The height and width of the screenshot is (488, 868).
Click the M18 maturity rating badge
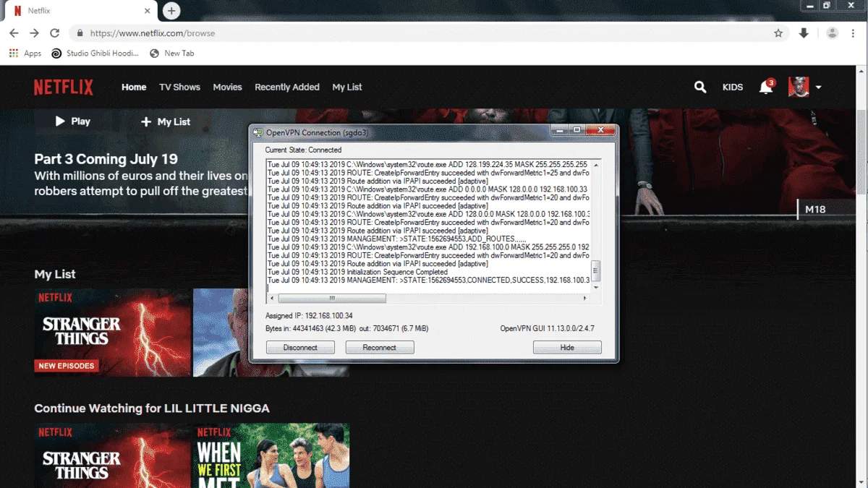815,210
